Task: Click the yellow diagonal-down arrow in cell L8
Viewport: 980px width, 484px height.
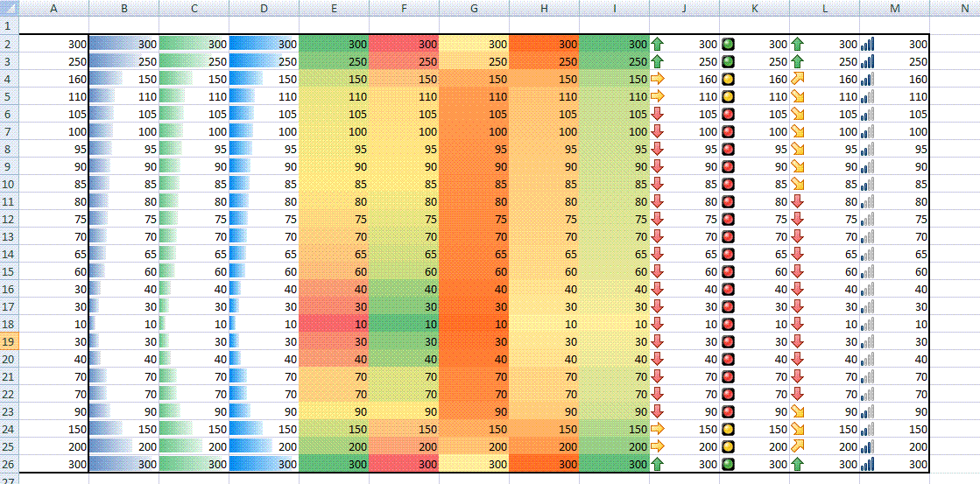Action: coord(797,149)
